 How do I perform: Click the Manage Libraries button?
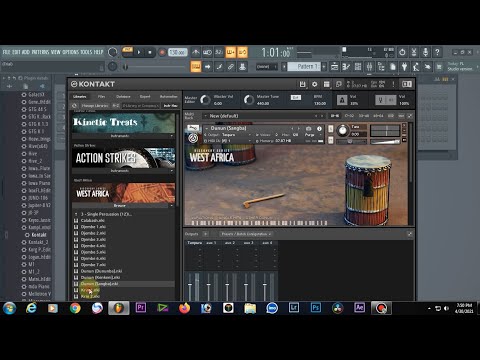click(x=95, y=105)
